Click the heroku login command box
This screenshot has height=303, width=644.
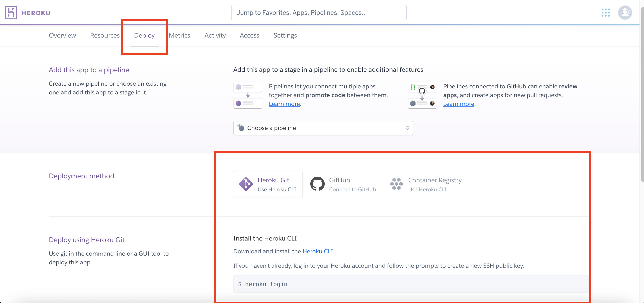(411, 284)
